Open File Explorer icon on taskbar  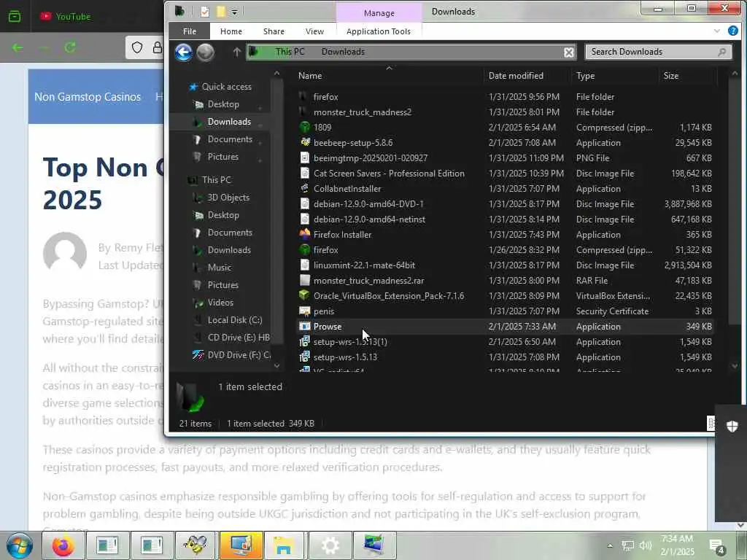pos(284,545)
